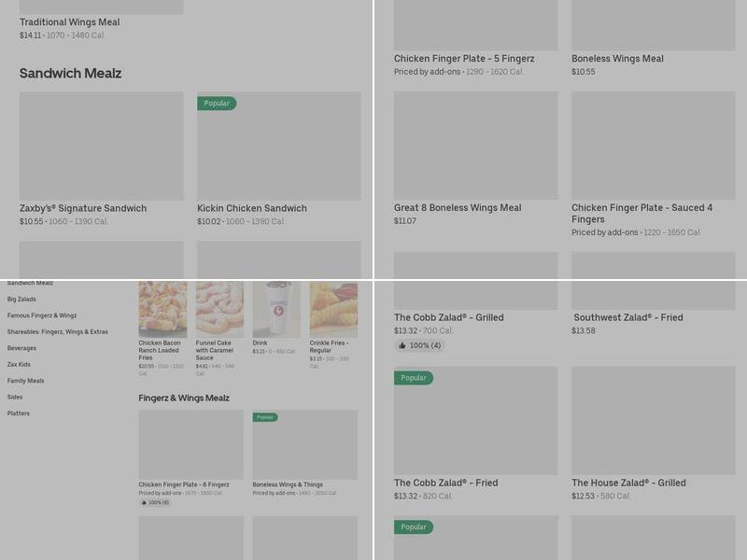
Task: Click Popular badge on Kickin Chicken Sandwich
Action: point(217,104)
